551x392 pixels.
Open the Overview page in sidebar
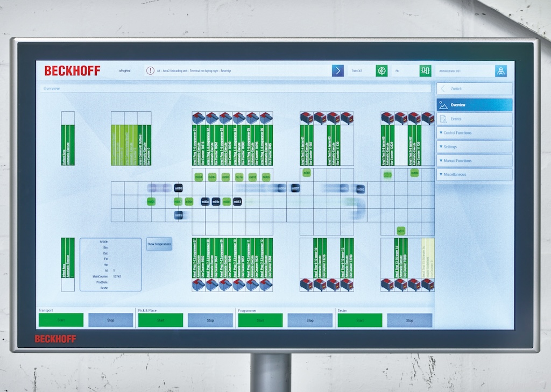(x=475, y=105)
